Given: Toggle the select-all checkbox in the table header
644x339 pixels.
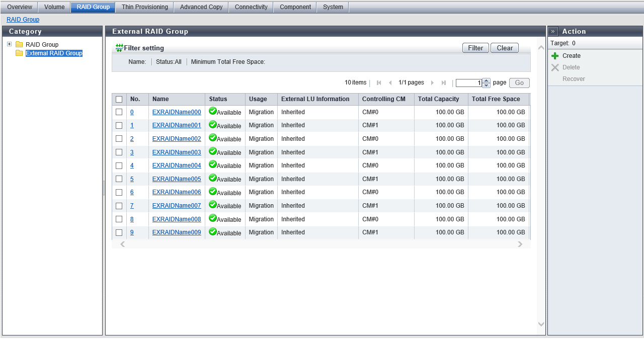Looking at the screenshot, I should click(x=119, y=100).
